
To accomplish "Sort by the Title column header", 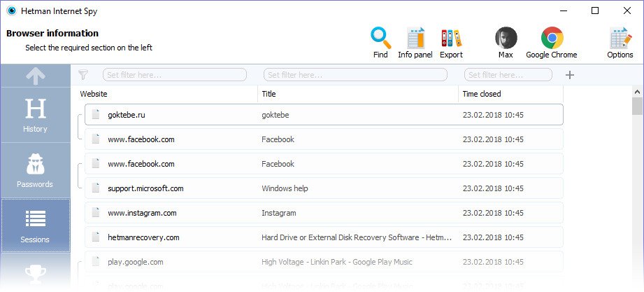I will [269, 94].
